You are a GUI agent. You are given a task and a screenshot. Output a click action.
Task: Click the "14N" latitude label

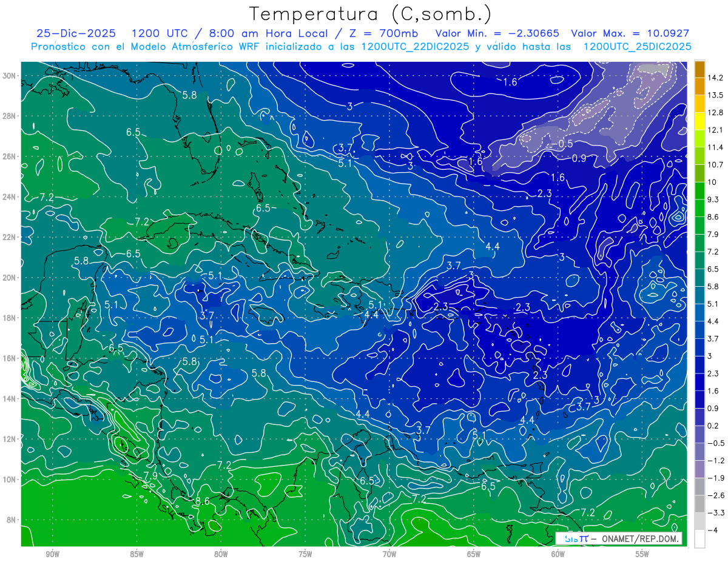9,399
